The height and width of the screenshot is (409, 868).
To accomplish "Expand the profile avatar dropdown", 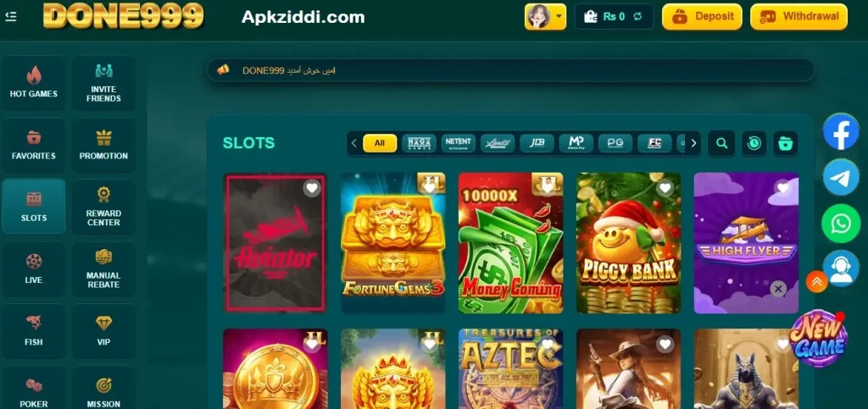I will tap(545, 17).
